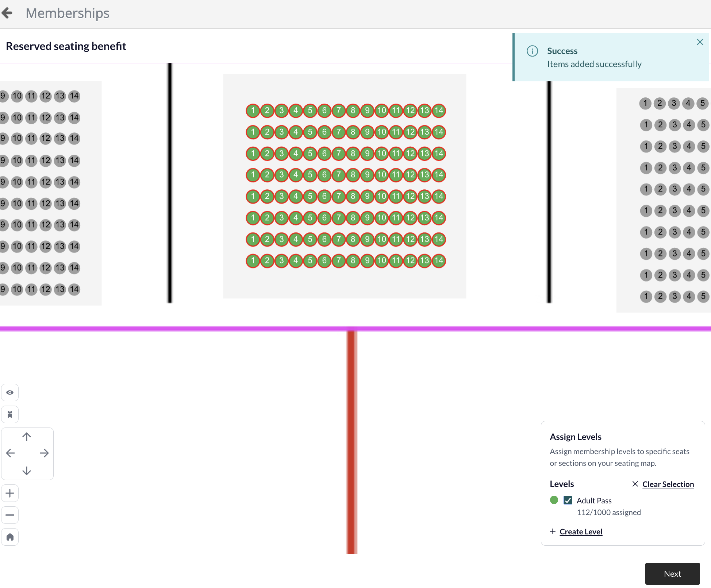Select green seat 5 in fourth center row

(x=310, y=175)
